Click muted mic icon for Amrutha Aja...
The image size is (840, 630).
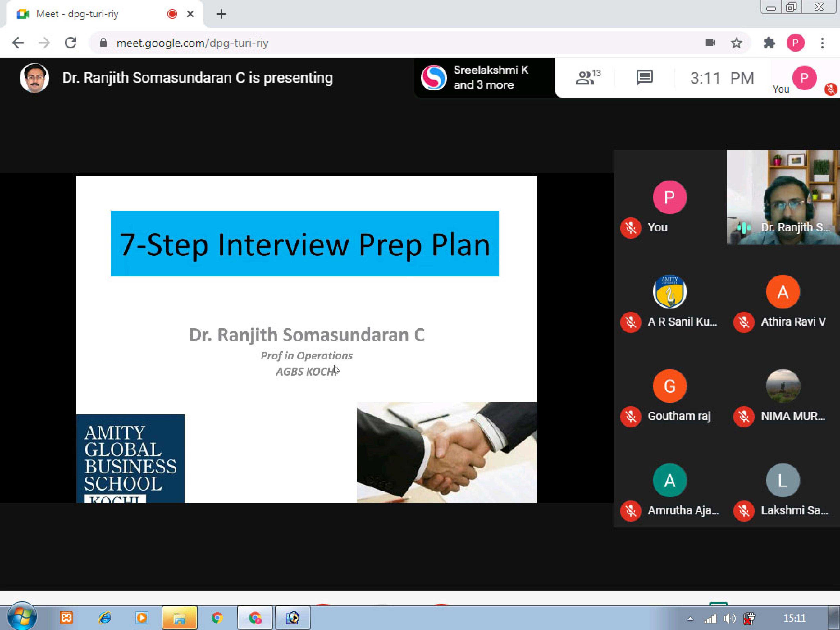[630, 511]
